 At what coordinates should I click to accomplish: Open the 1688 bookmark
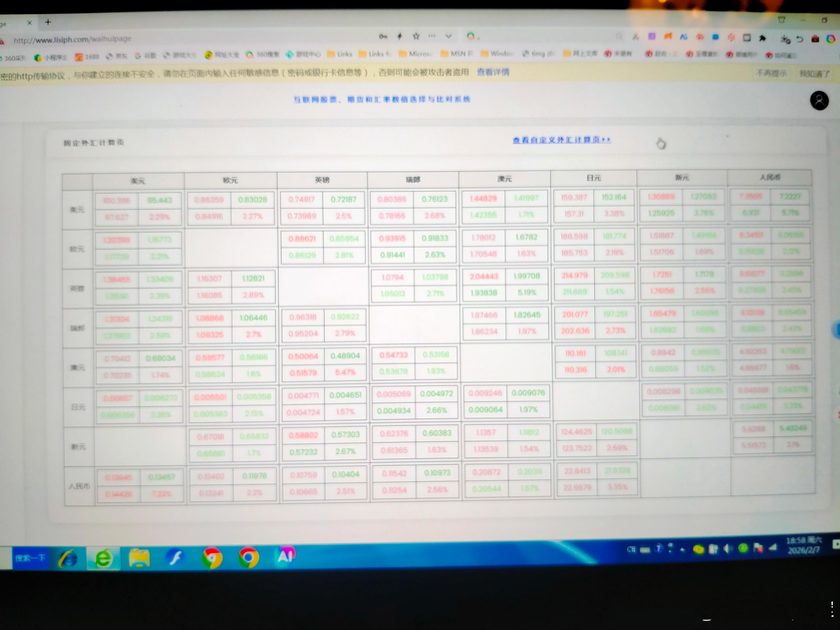point(87,57)
